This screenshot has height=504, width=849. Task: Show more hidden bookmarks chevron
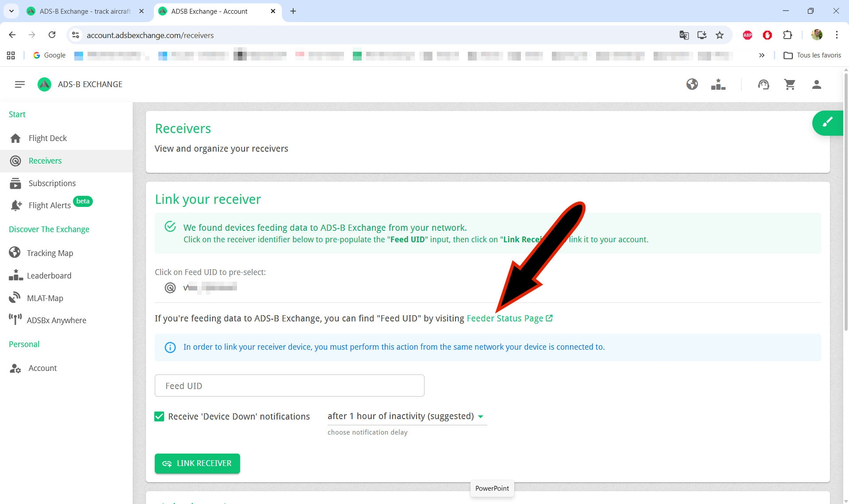(x=762, y=55)
